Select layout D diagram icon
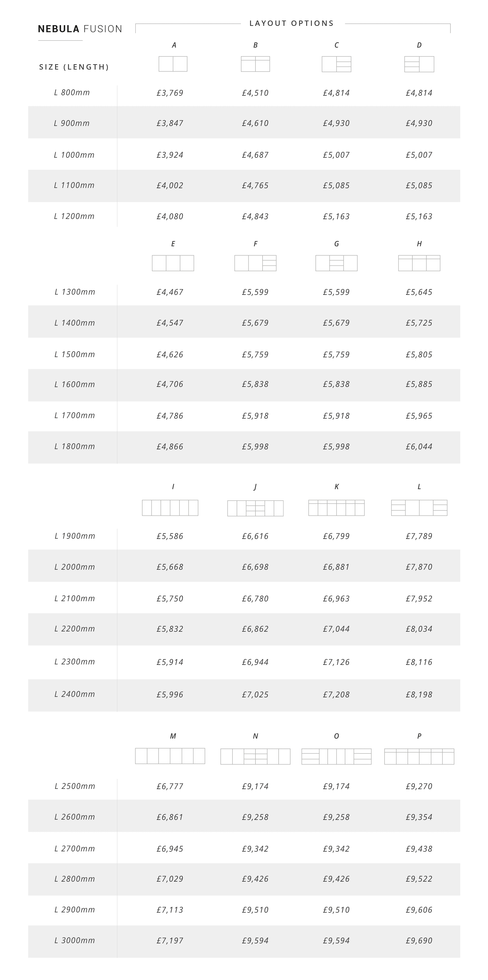 pyautogui.click(x=419, y=64)
